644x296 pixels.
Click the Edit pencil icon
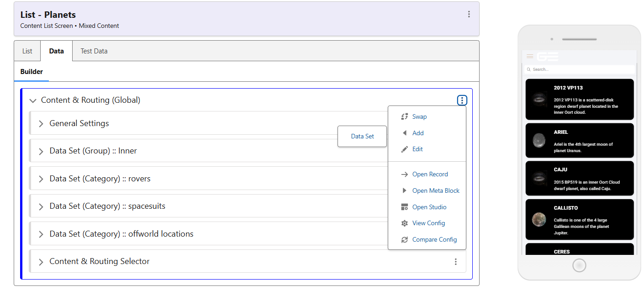pyautogui.click(x=404, y=149)
